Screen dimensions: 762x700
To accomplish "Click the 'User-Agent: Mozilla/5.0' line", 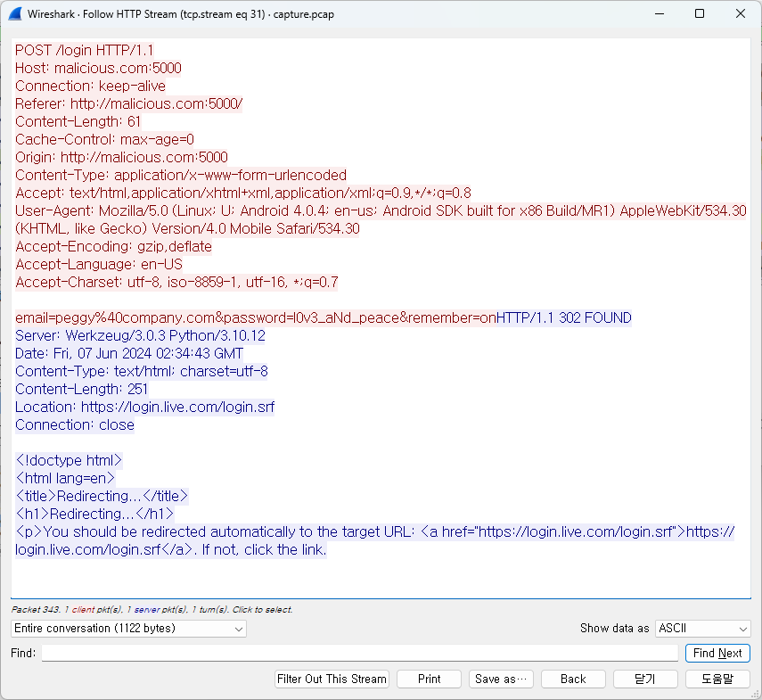I will 381,210.
